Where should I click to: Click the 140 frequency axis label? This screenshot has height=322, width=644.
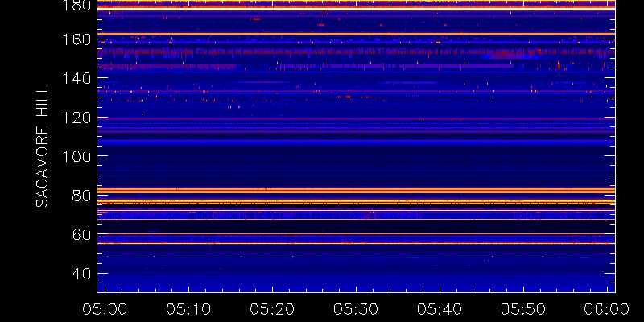click(x=76, y=78)
